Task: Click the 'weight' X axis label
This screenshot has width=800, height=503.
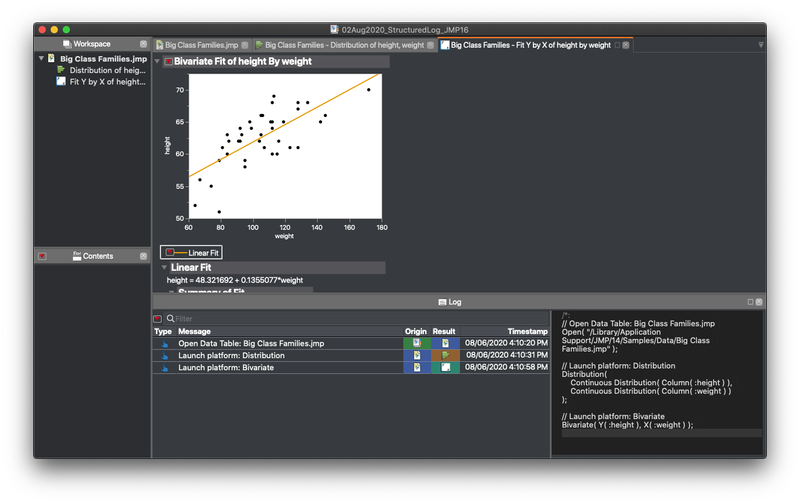Action: (x=284, y=236)
